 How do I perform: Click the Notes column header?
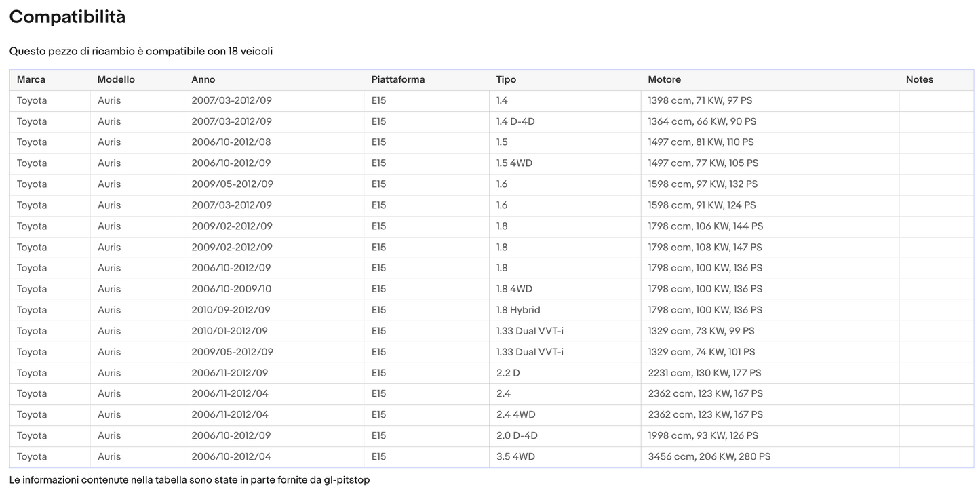click(919, 79)
